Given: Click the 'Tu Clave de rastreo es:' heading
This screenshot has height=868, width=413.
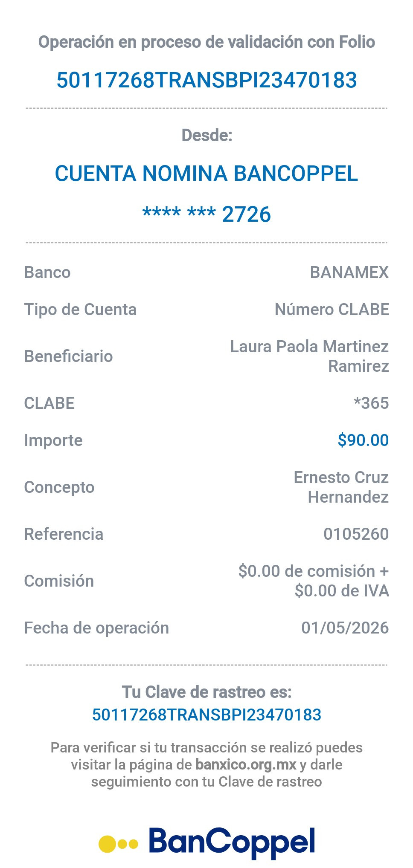Looking at the screenshot, I should point(206,692).
